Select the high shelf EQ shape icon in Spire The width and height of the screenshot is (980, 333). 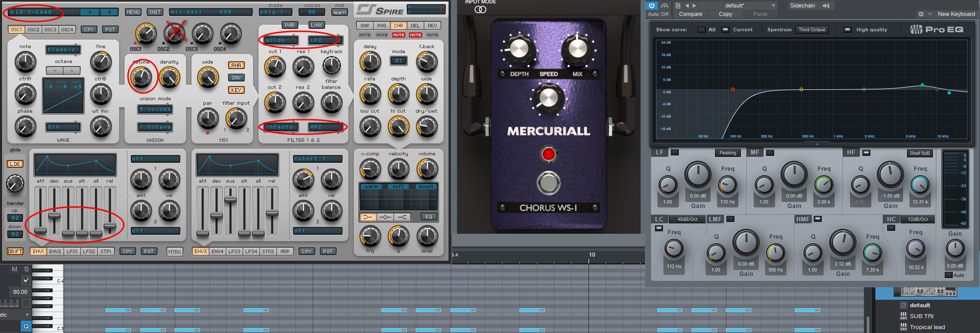(402, 217)
